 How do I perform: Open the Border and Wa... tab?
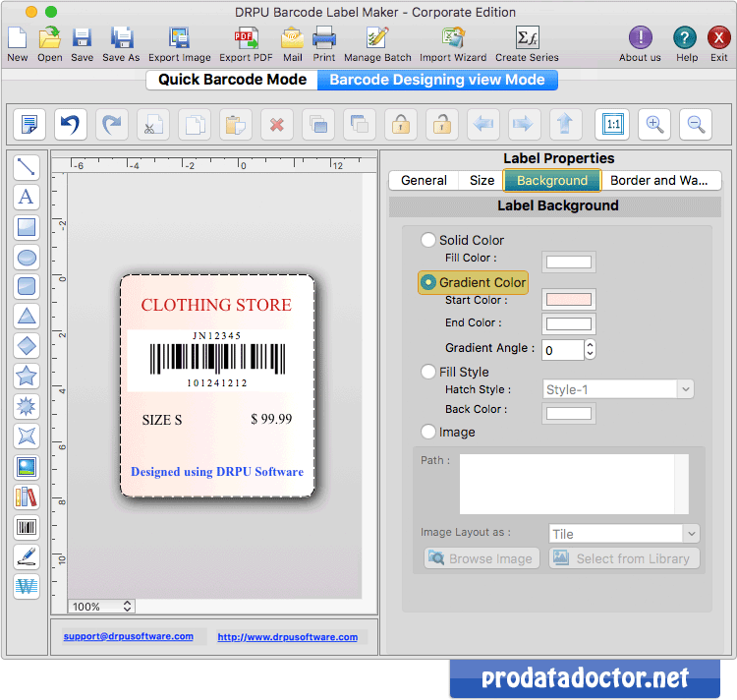(659, 181)
